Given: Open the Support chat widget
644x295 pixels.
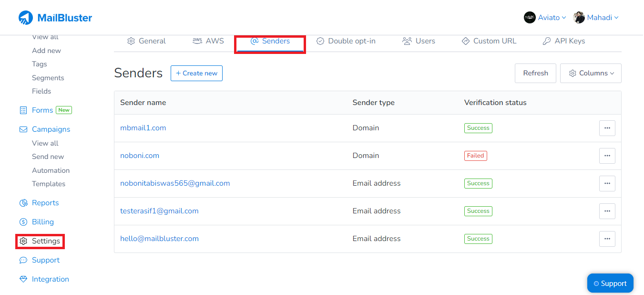Looking at the screenshot, I should (x=610, y=283).
